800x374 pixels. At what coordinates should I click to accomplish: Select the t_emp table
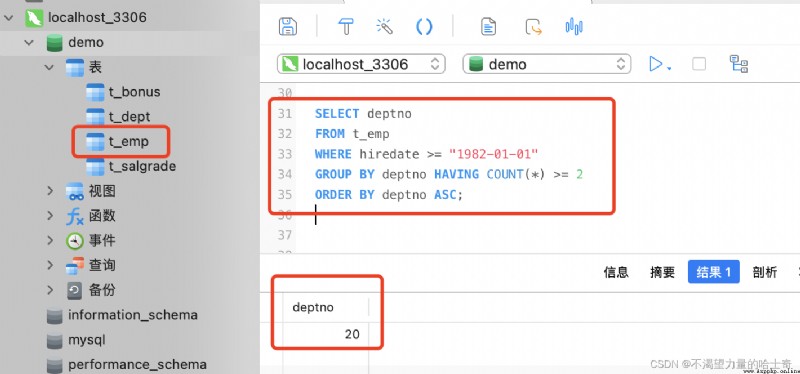click(129, 142)
